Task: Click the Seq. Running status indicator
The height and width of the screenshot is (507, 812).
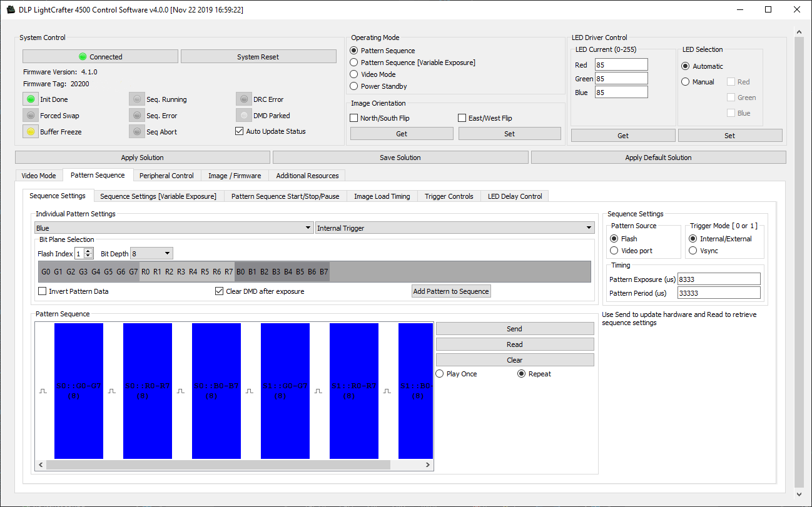Action: pos(136,99)
